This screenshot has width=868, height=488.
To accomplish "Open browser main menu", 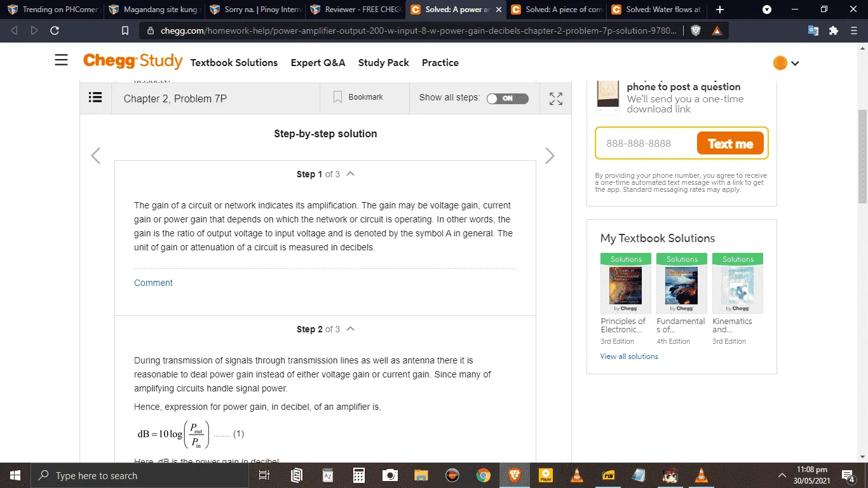I will [853, 30].
